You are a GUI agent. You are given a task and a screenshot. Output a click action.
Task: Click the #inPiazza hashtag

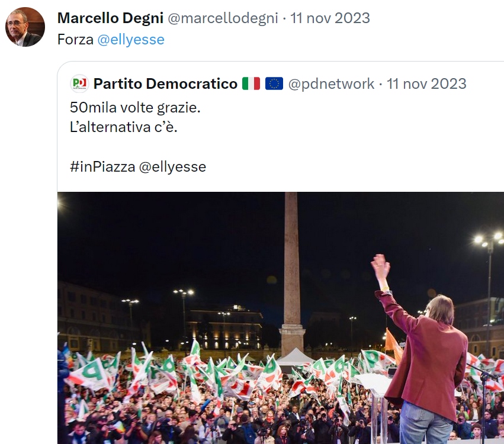tap(102, 167)
